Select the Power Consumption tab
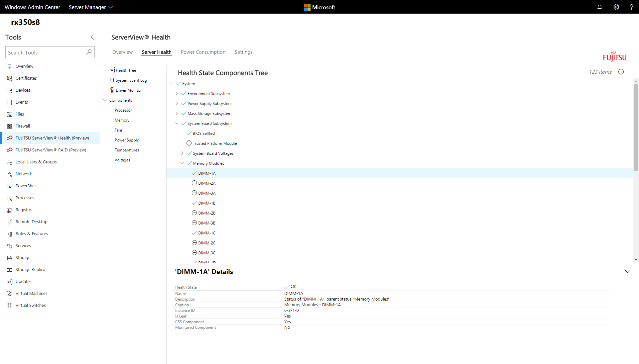Image resolution: width=639 pixels, height=364 pixels. point(203,52)
